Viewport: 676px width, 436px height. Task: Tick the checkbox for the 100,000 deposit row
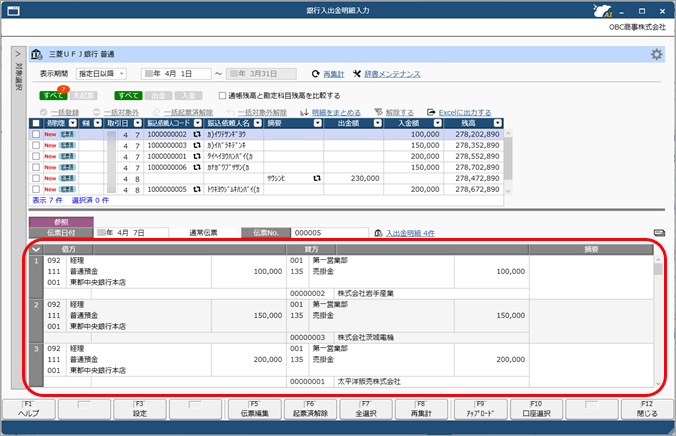click(36, 135)
